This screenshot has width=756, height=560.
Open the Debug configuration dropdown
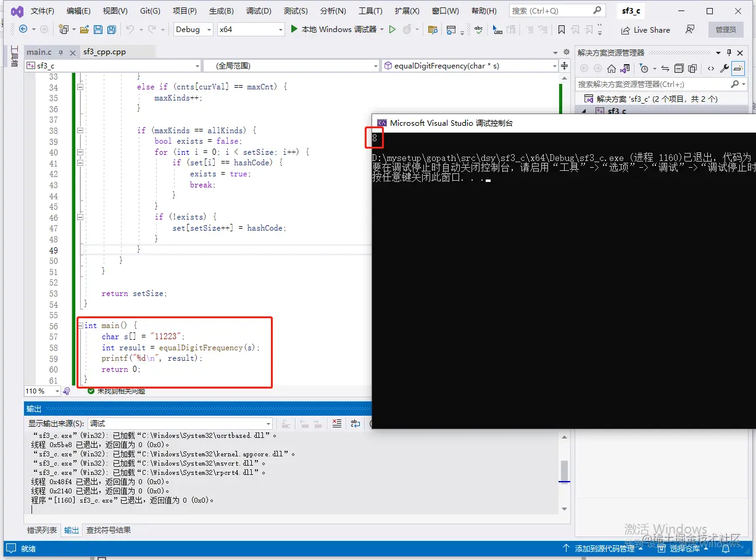point(193,29)
